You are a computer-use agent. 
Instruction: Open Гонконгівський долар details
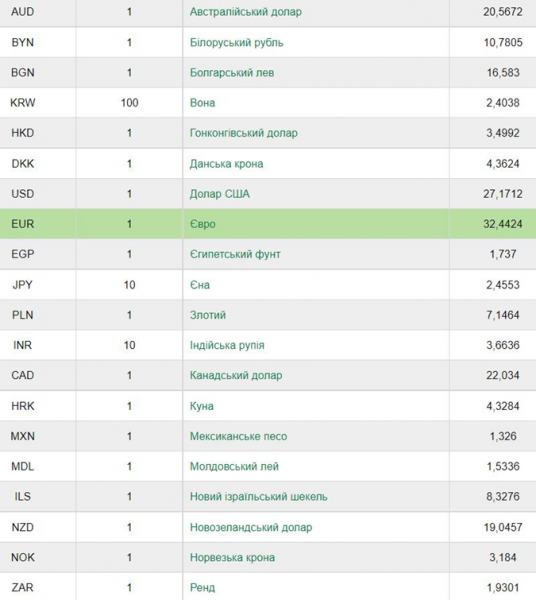(244, 133)
